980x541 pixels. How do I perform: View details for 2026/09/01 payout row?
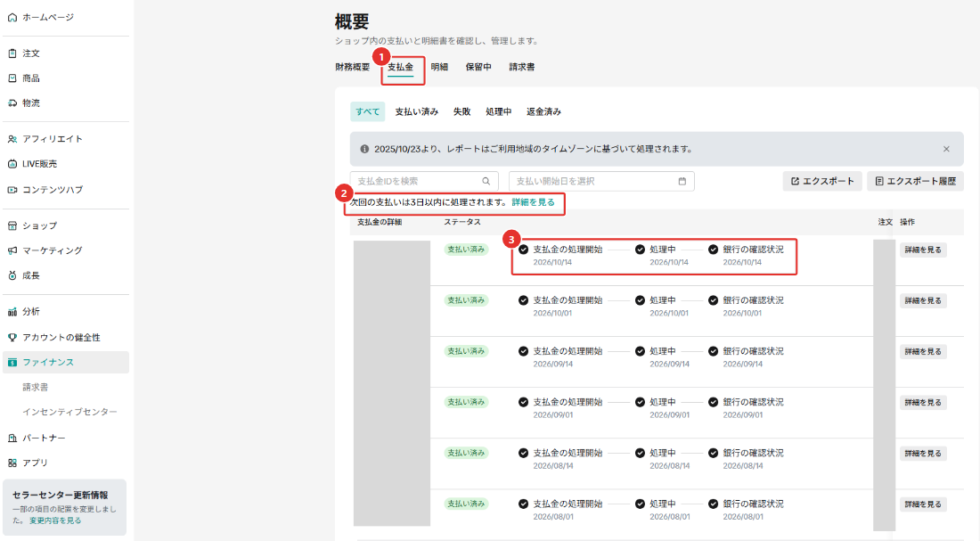[x=923, y=403]
